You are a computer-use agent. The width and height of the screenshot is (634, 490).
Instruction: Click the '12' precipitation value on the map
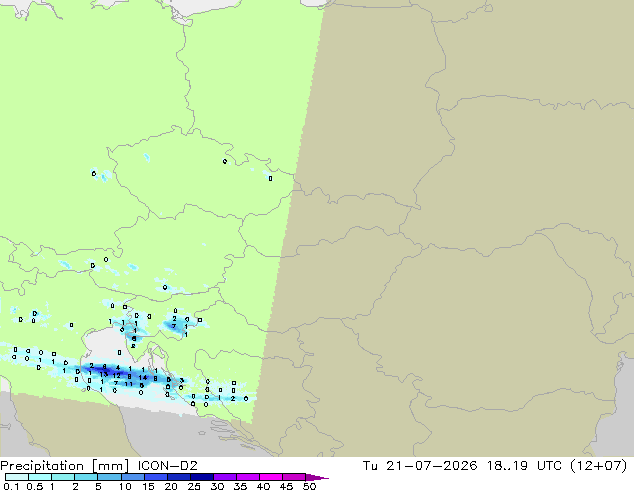[x=116, y=376]
